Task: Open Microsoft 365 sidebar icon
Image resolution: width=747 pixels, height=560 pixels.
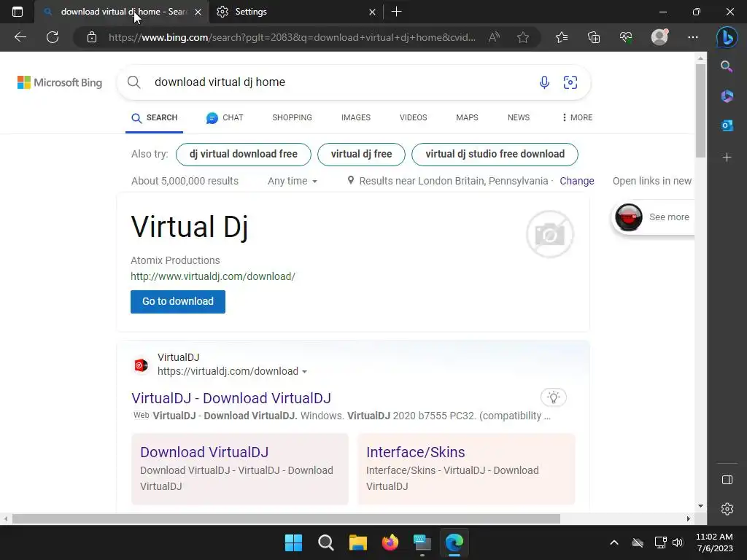Action: click(x=727, y=96)
